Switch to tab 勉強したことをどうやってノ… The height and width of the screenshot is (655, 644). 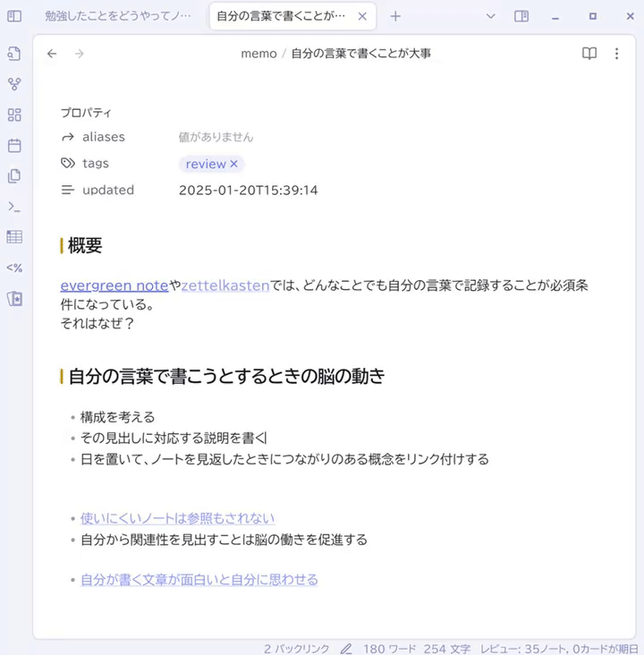pos(118,16)
